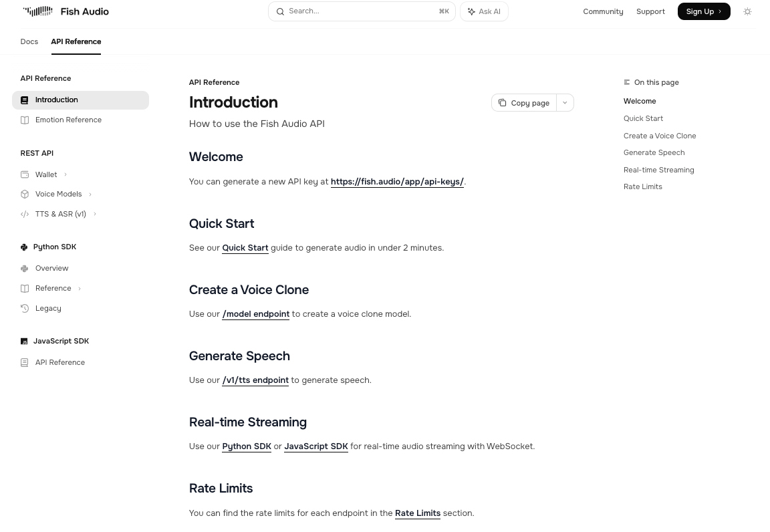Click the Legacy history icon
Viewport: 770px width, 532px height.
click(x=25, y=309)
